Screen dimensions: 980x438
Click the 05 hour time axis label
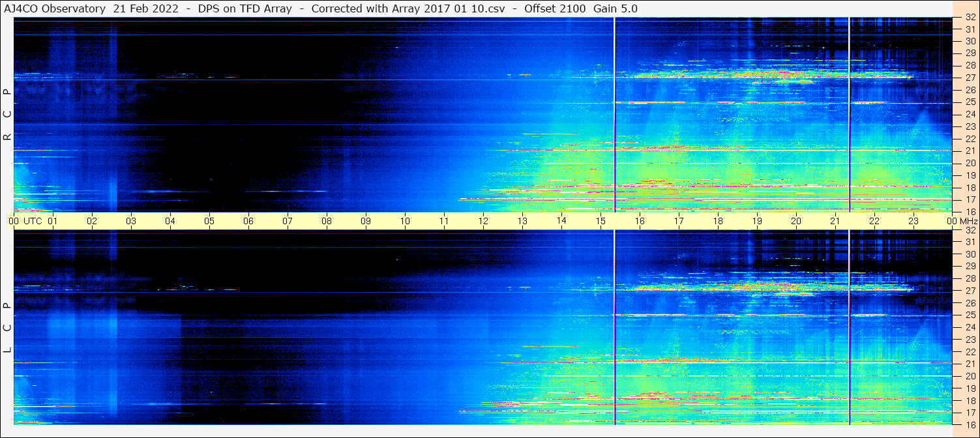209,221
